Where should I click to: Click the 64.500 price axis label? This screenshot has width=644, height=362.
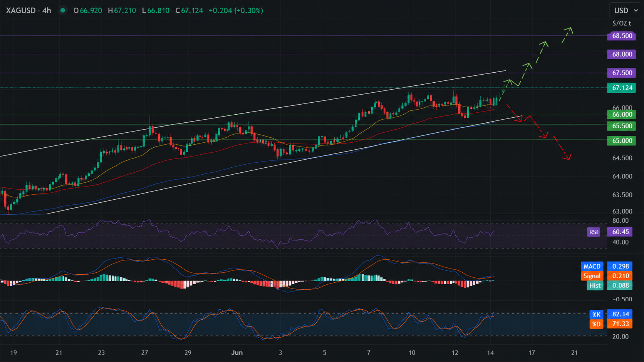[622, 158]
